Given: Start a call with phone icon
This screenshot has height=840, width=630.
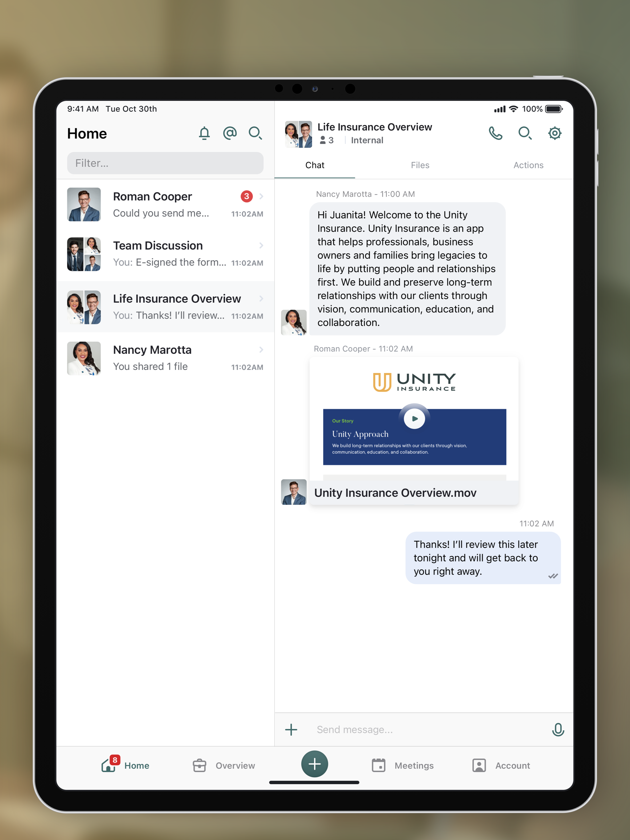Looking at the screenshot, I should click(x=495, y=133).
